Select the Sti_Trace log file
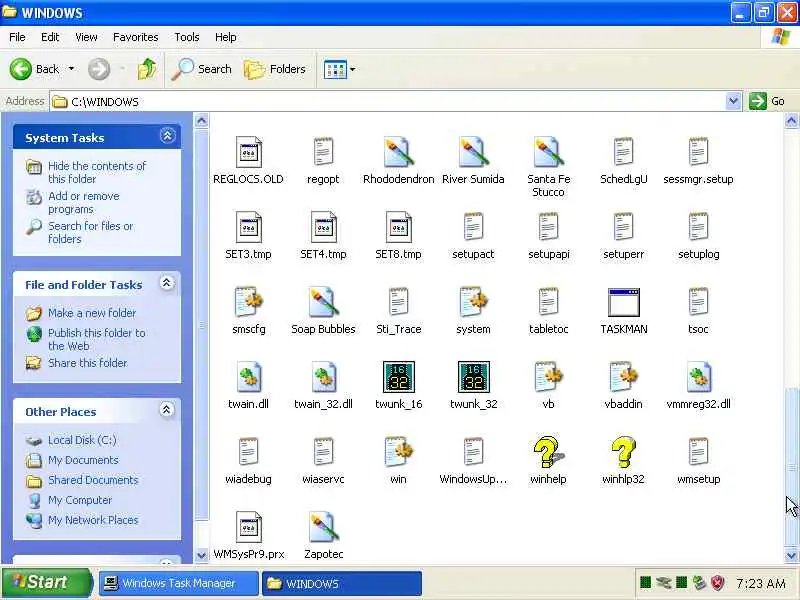The image size is (800, 600). (398, 302)
